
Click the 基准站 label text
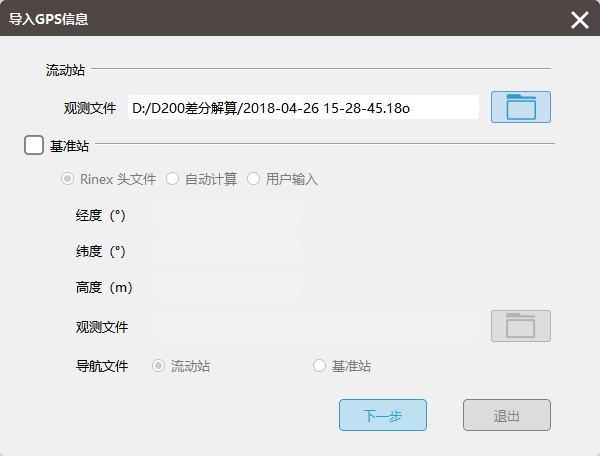[70, 146]
